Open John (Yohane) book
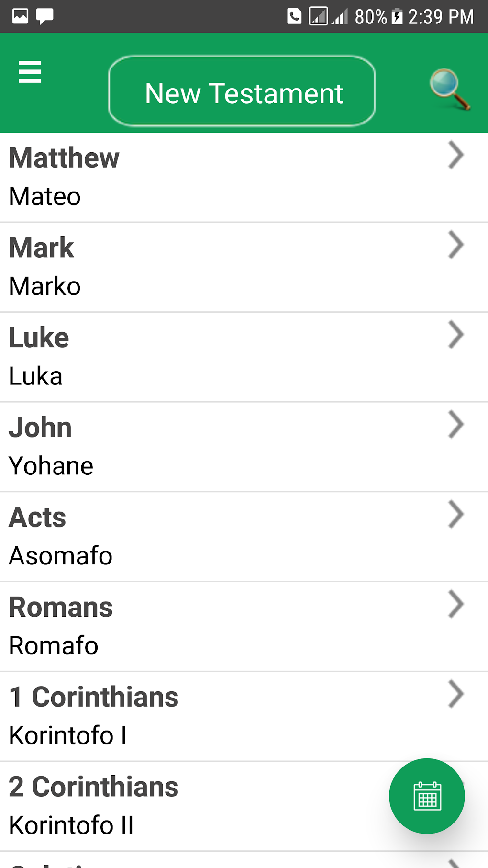 click(191, 447)
